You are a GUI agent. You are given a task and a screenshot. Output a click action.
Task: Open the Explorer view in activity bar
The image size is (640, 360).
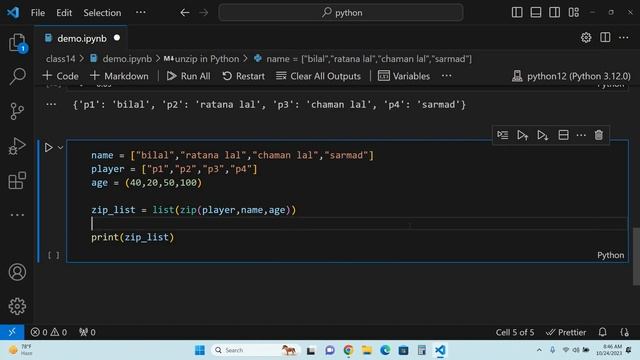pos(17,42)
